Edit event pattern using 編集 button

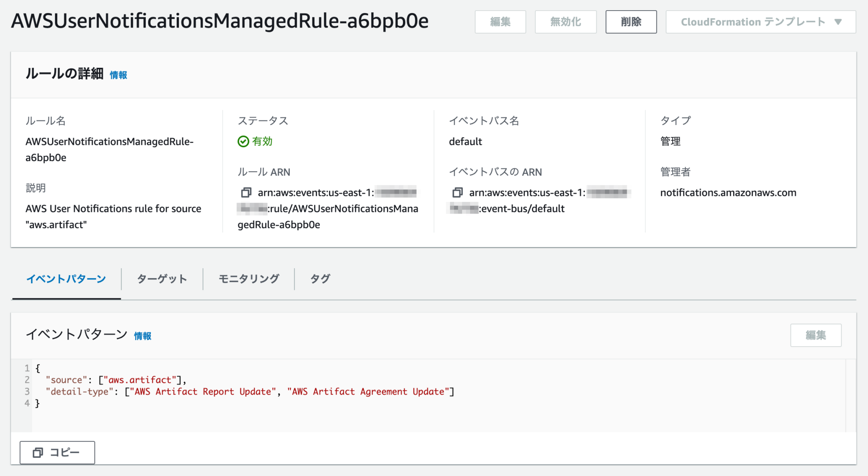pos(815,335)
